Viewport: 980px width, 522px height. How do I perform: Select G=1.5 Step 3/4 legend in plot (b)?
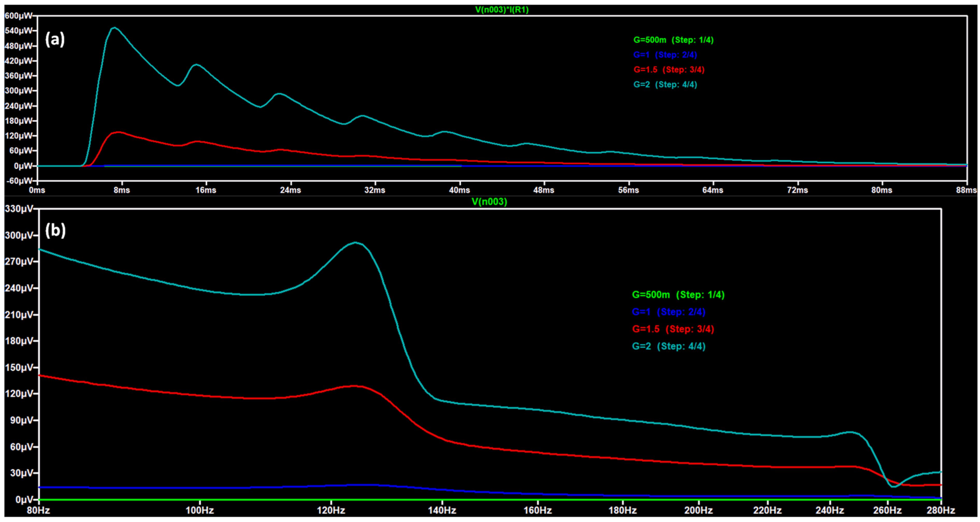[x=673, y=329]
